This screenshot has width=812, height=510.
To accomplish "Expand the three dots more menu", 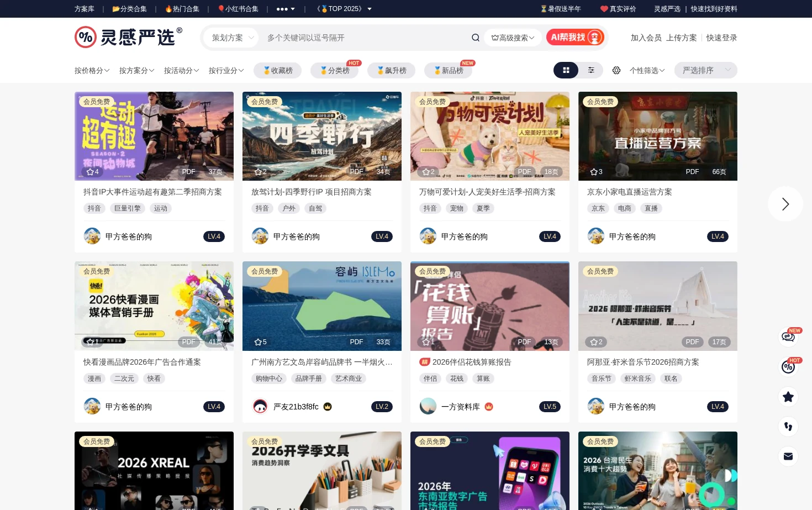I will (x=286, y=9).
